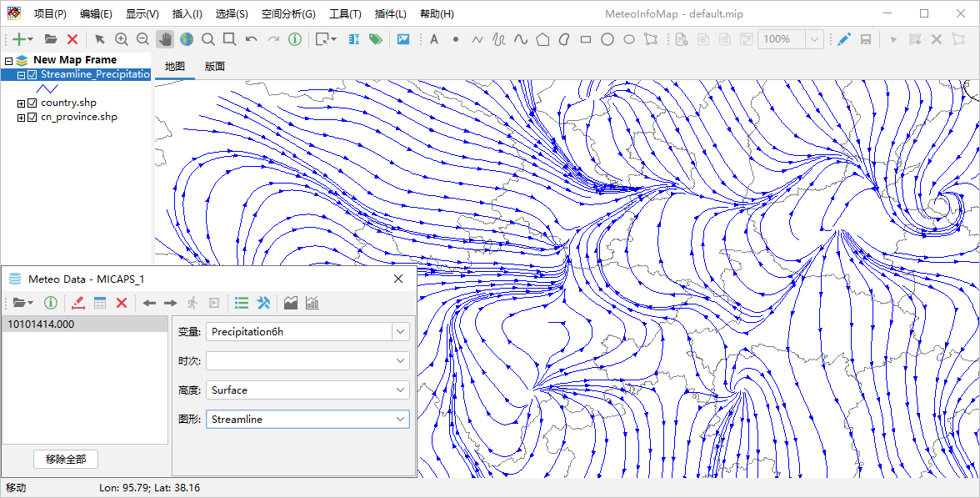Viewport: 980px width, 498px height.
Task: Activate the Zoom In magnifier tool
Action: (x=122, y=39)
